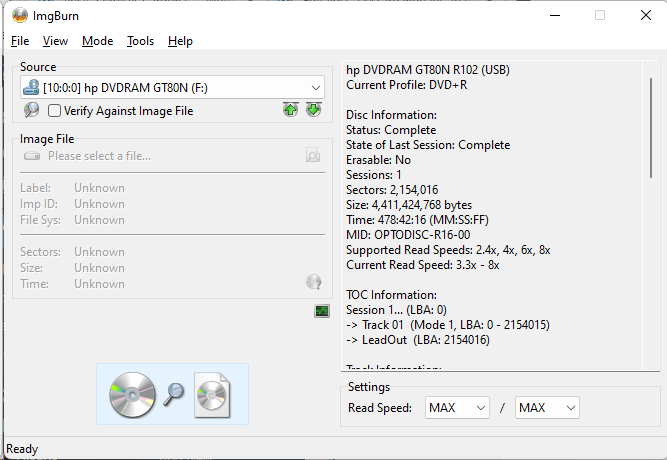Open the display graph data monitor icon
The image size is (667, 460).
pyautogui.click(x=321, y=311)
